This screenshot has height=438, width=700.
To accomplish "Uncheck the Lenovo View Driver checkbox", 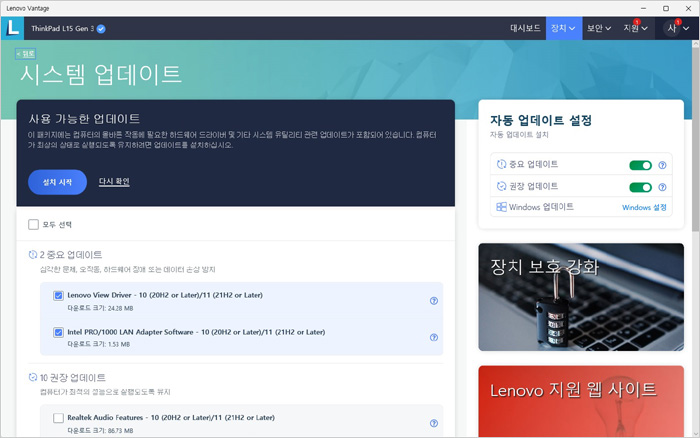I will pos(58,296).
